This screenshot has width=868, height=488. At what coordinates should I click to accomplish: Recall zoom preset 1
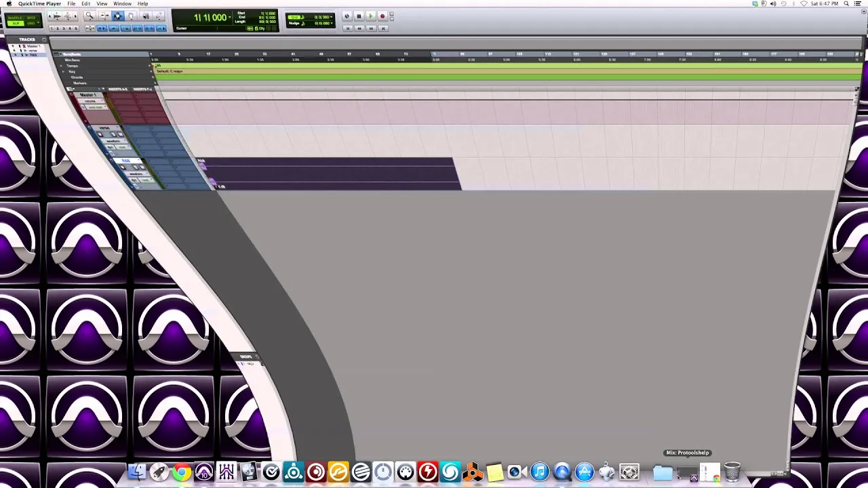[52, 28]
